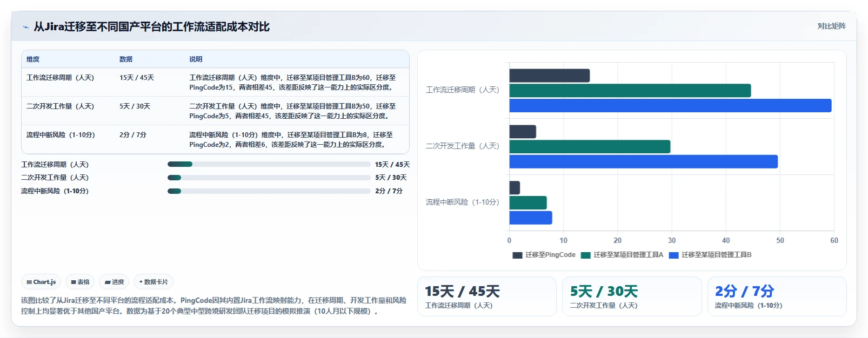Toggle the 迁移至PingCode legend entry
The image size is (868, 338).
tap(544, 255)
